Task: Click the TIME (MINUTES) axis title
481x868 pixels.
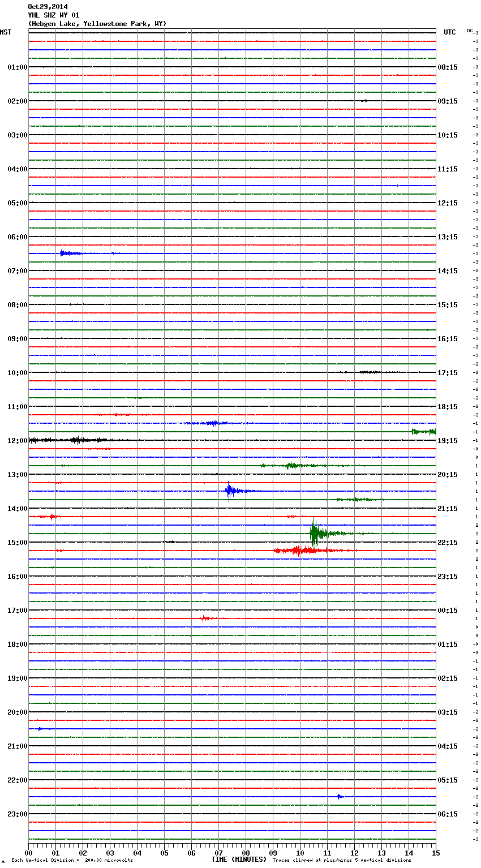Action: [239, 860]
